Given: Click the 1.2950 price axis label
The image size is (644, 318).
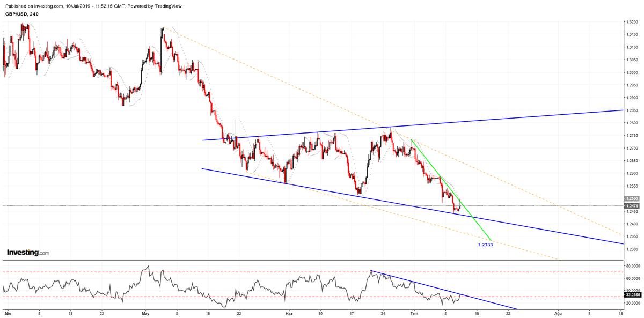Looking at the screenshot, I should click(x=632, y=85).
